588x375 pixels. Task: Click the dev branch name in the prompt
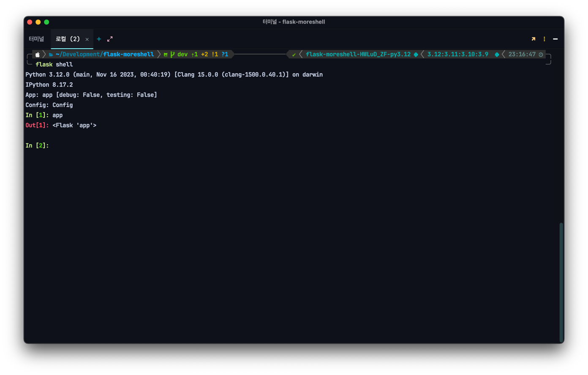coord(182,54)
